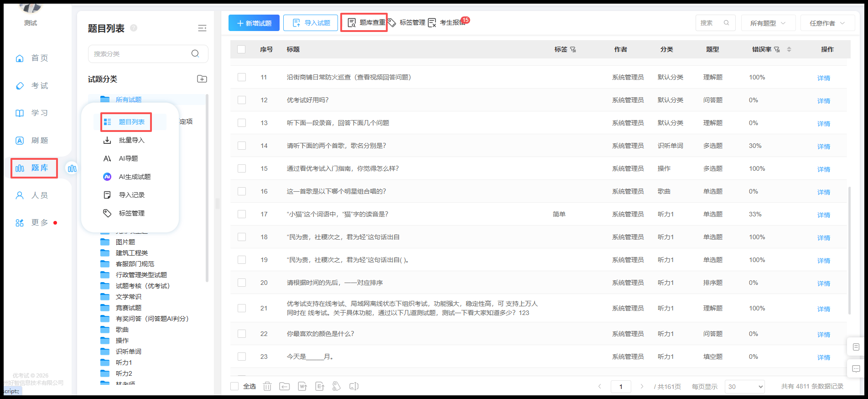Select the checkbox for question 14
The width and height of the screenshot is (868, 399).
pyautogui.click(x=242, y=146)
